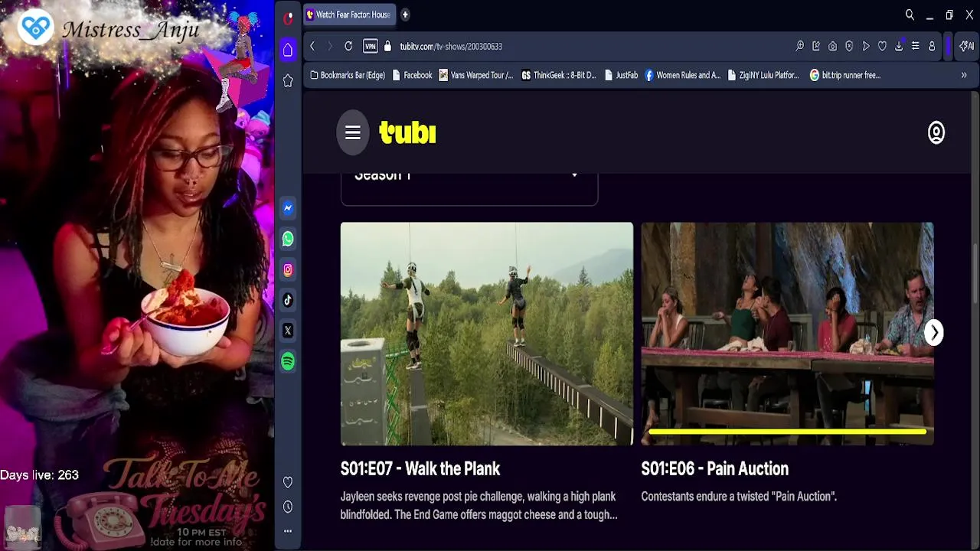
Task: Open the ThinkGeek 8-Bit bookmark
Action: click(x=558, y=75)
